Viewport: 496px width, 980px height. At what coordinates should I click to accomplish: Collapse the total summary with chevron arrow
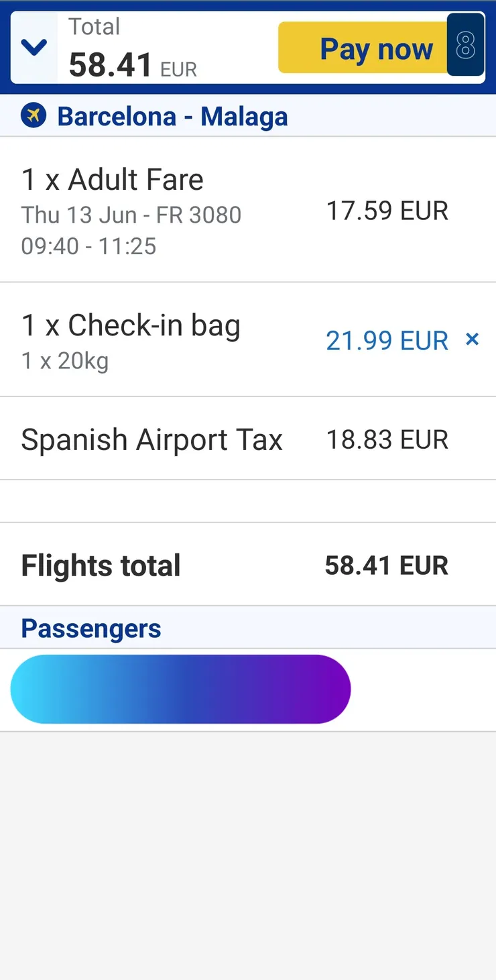pyautogui.click(x=34, y=48)
